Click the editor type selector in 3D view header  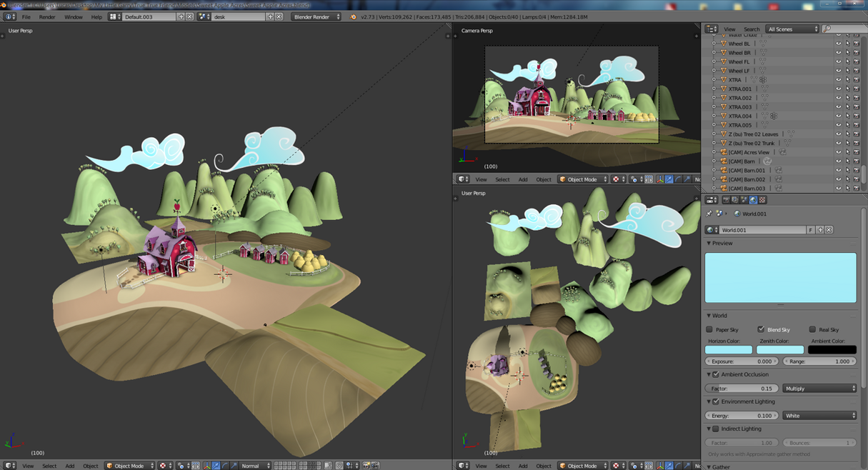coord(9,466)
